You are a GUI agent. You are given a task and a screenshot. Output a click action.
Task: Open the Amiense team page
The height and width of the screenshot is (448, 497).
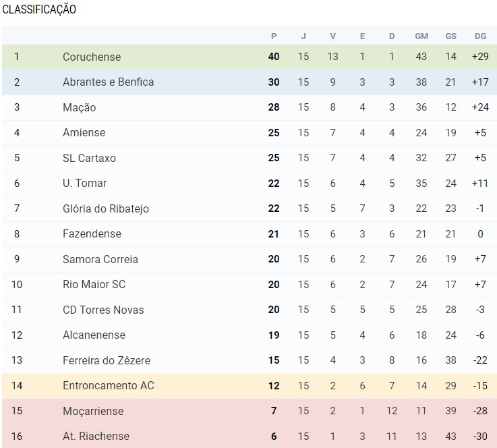[84, 133]
